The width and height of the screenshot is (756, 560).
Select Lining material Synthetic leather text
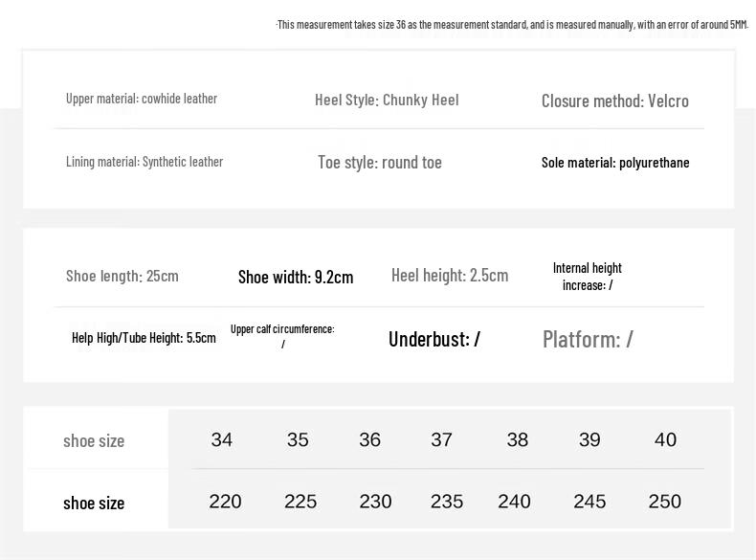(x=145, y=162)
